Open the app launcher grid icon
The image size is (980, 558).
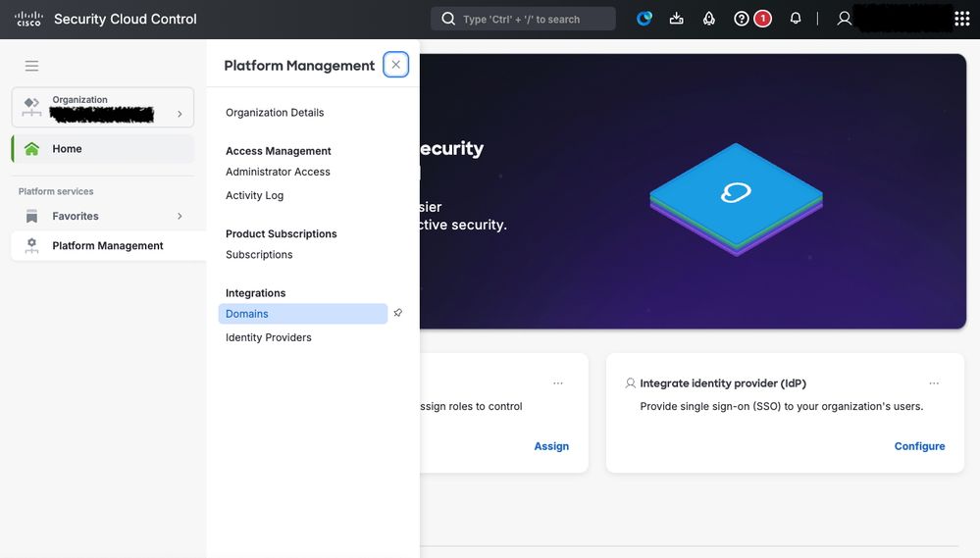click(x=962, y=19)
